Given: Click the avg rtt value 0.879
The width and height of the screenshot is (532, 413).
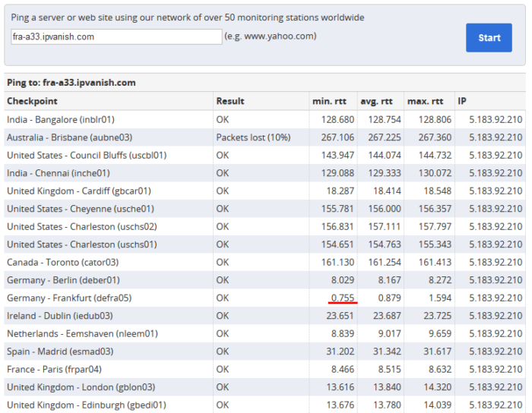Looking at the screenshot, I should pyautogui.click(x=389, y=298).
